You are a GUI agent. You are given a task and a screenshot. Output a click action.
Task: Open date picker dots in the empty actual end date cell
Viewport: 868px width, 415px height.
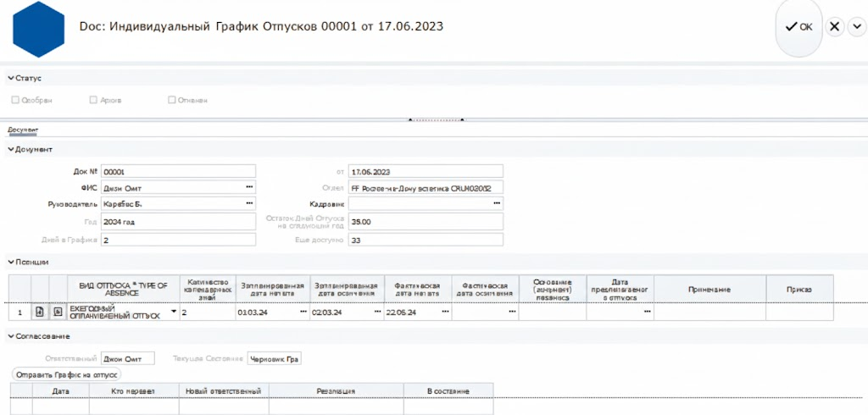pos(512,313)
